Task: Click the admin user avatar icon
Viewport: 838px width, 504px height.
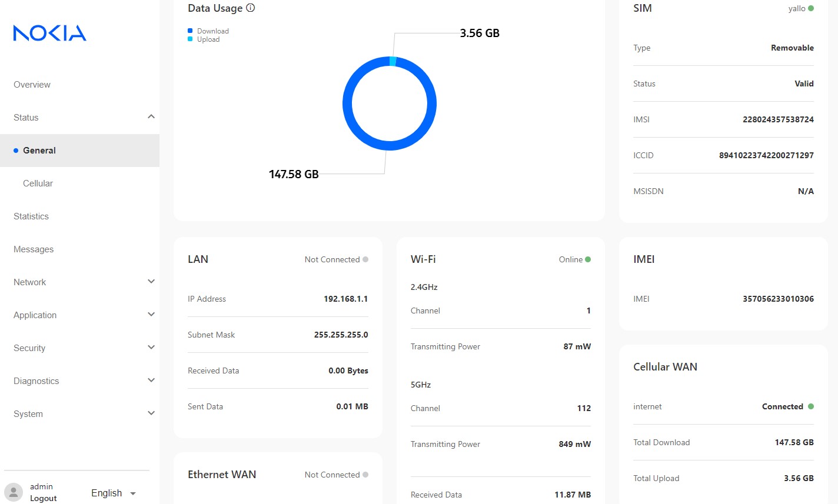Action: point(13,492)
